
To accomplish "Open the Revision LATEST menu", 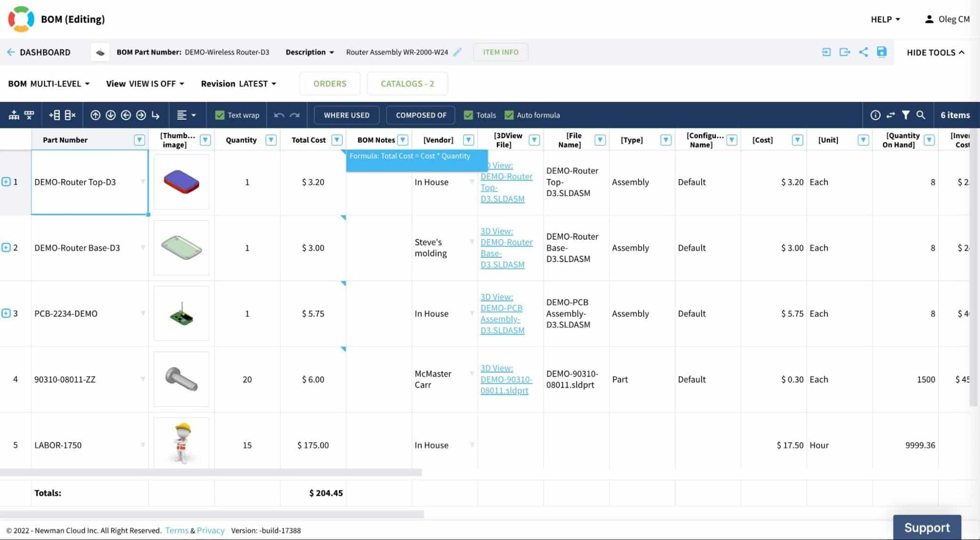I will pyautogui.click(x=238, y=84).
